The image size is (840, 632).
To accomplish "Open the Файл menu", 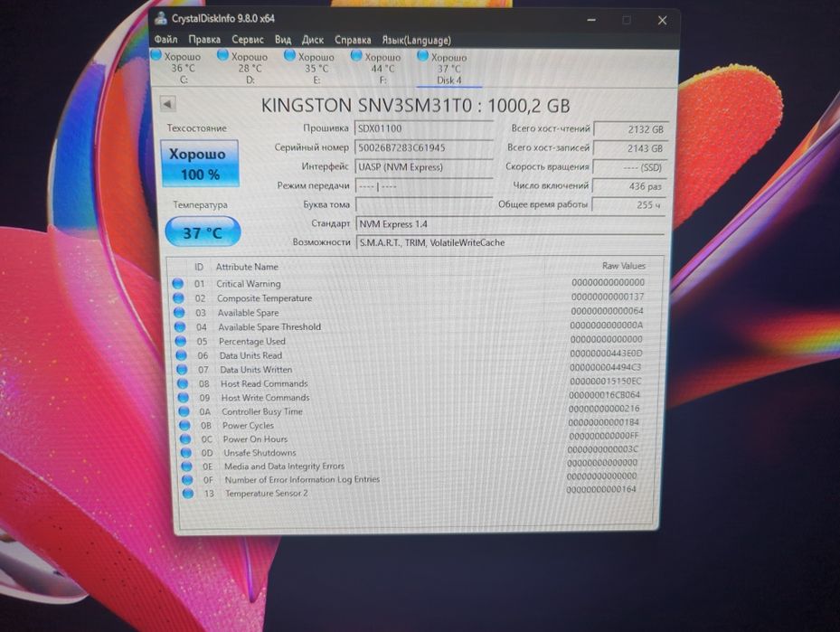I will click(165, 39).
